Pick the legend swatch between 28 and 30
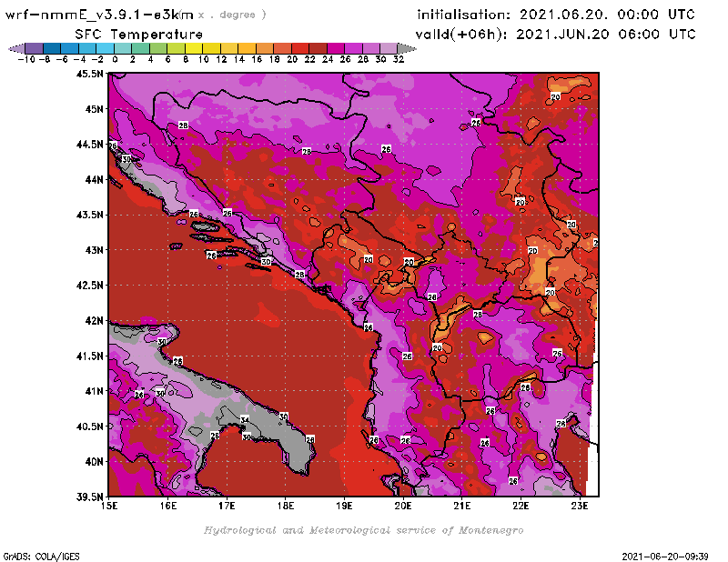Screen dimensions: 728x562 [371, 48]
